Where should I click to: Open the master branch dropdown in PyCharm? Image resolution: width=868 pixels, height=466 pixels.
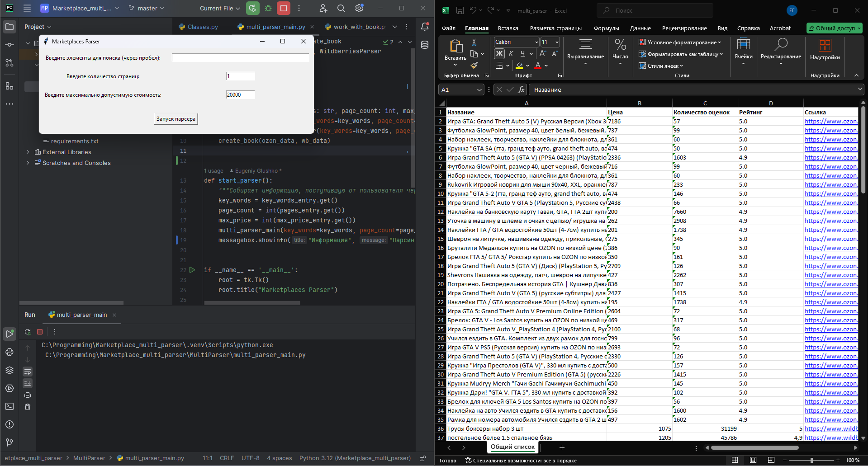[x=146, y=8]
